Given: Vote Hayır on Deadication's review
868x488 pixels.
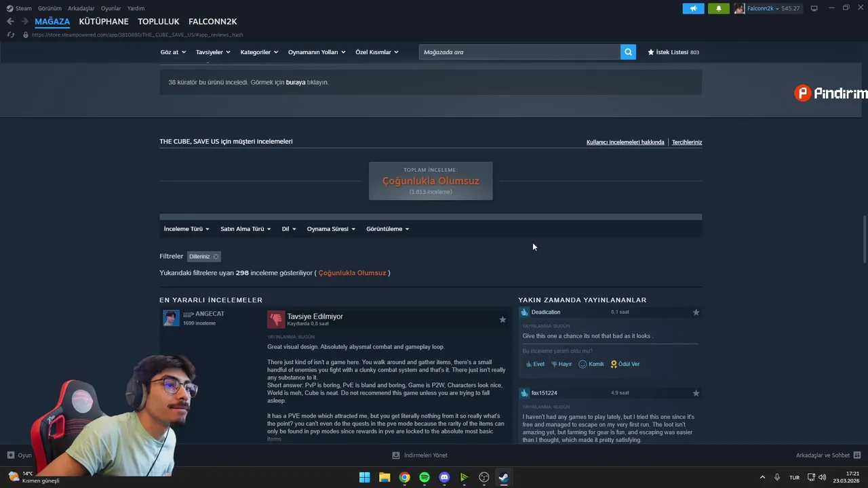Looking at the screenshot, I should click(561, 364).
